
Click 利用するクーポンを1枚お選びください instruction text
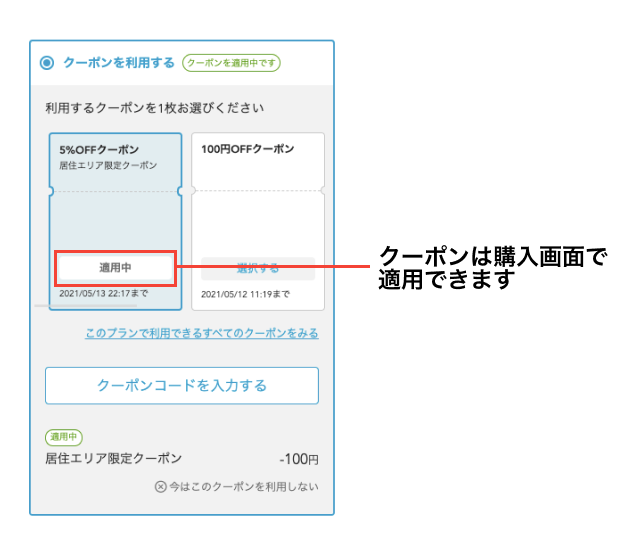click(155, 108)
